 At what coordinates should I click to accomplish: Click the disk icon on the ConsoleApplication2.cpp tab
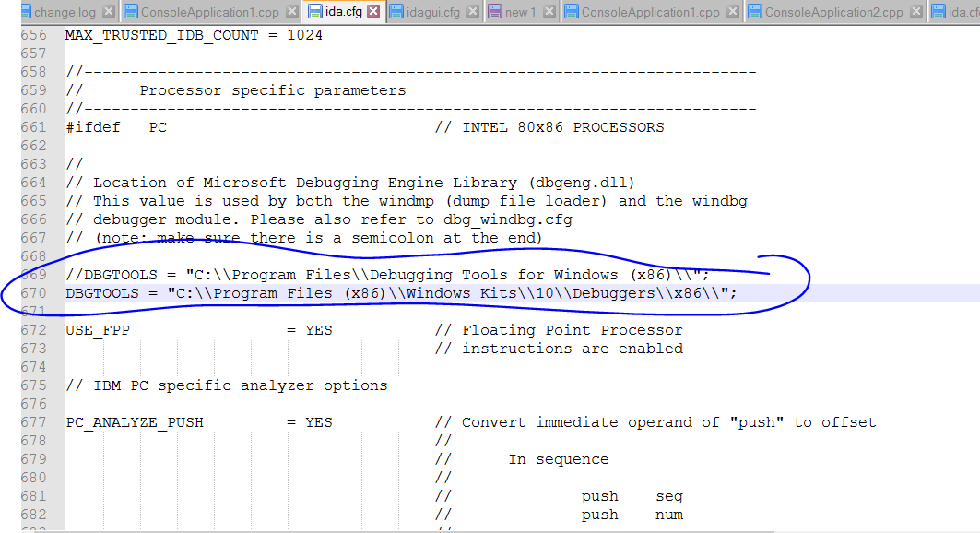(755, 12)
